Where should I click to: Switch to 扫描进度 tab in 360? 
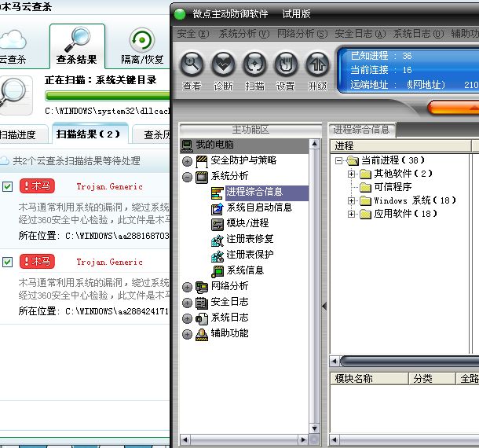click(x=24, y=134)
